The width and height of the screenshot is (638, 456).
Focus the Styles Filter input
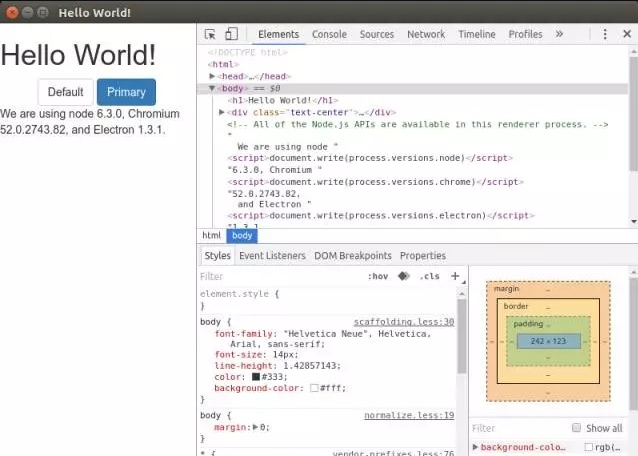point(281,277)
